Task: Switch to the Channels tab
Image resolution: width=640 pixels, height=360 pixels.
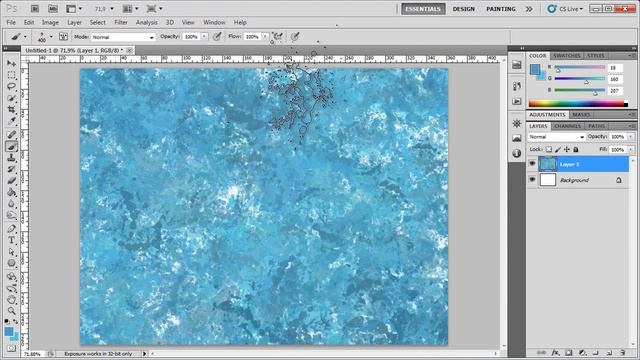Action: click(x=567, y=126)
